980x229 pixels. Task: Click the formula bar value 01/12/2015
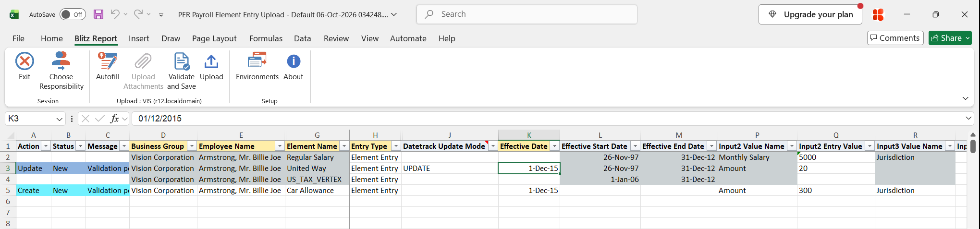[160, 119]
